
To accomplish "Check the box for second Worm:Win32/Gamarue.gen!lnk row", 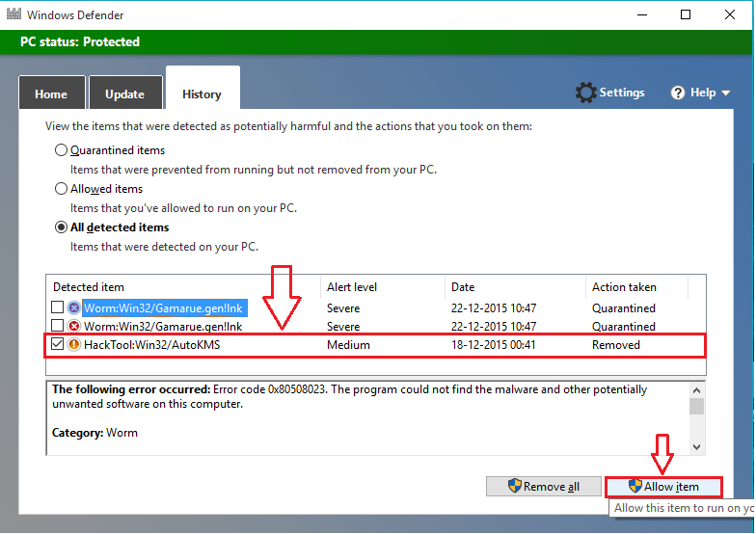I will pos(58,326).
